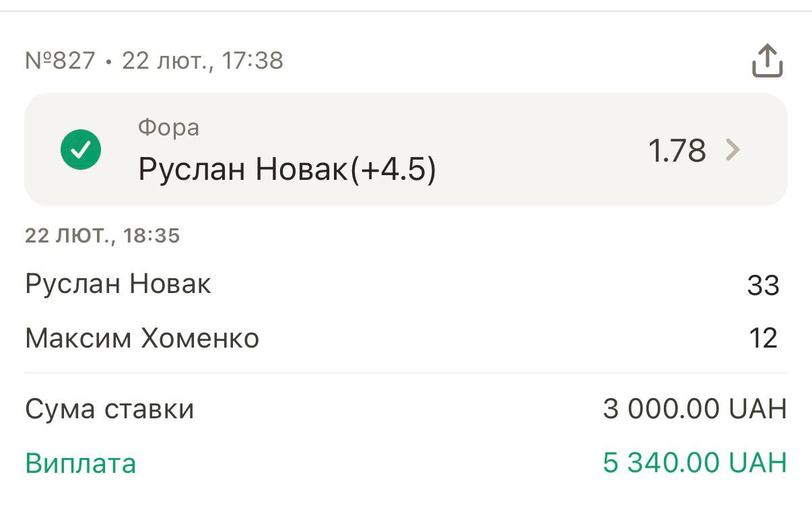Tap the green Виплата label
Screen dimensions: 812x518
tap(81, 463)
